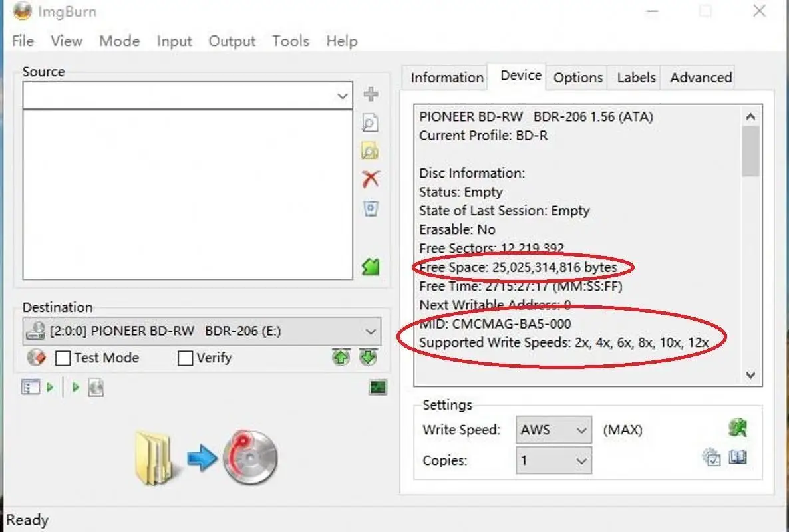The width and height of the screenshot is (789, 532).
Task: Minimize the ImgBurn window
Action: pyautogui.click(x=652, y=11)
